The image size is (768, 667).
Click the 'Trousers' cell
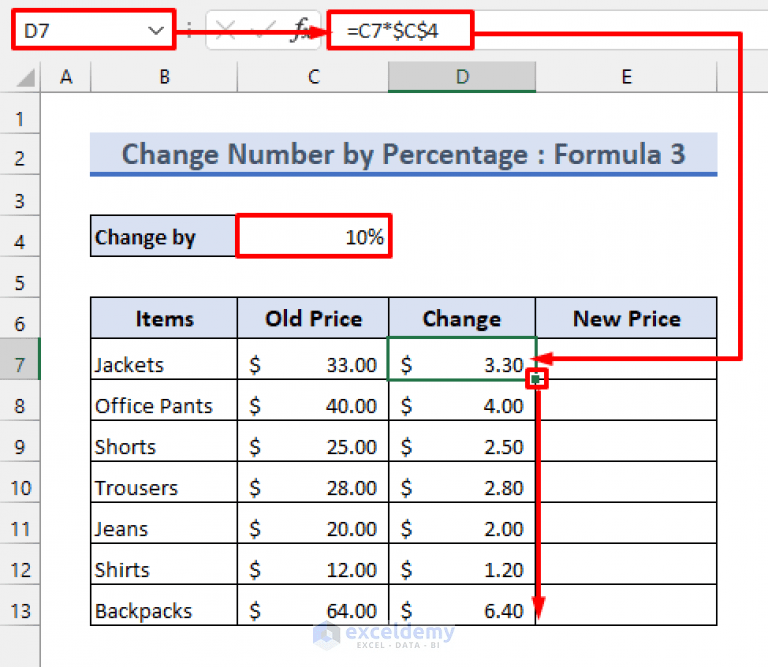coord(164,482)
